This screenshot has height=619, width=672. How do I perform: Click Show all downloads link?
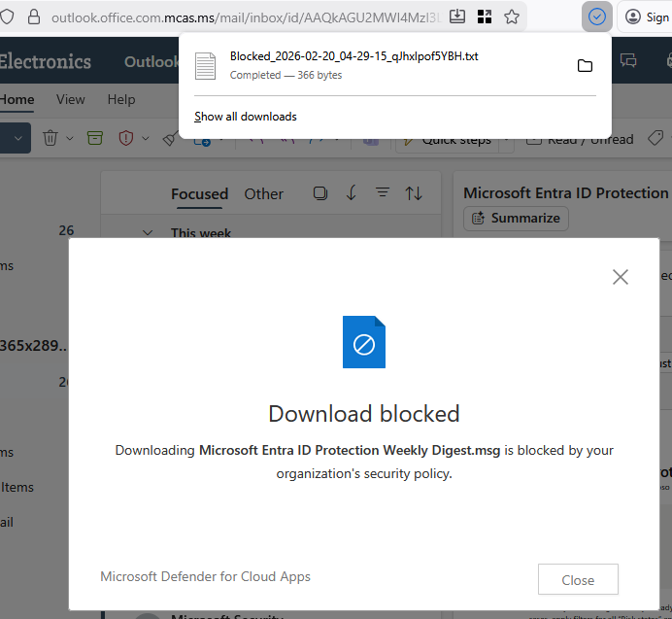coord(246,117)
